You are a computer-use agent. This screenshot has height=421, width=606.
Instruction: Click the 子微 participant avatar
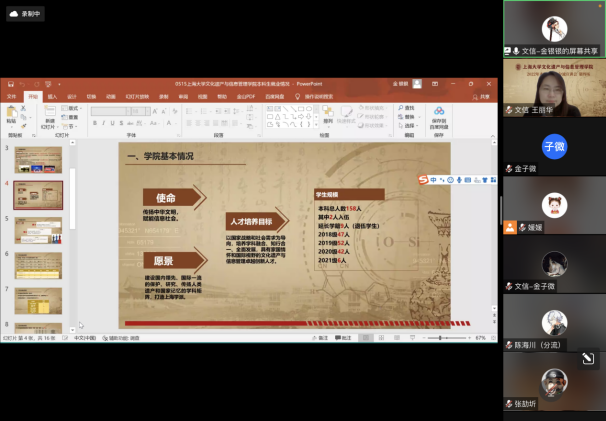(x=554, y=147)
